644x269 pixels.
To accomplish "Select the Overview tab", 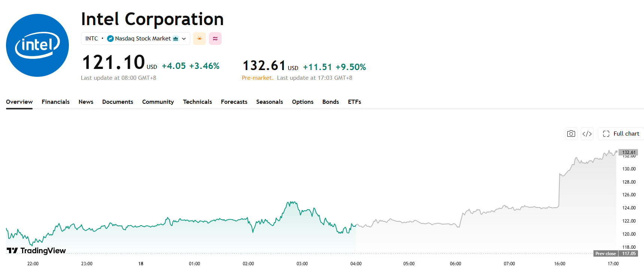I will coord(19,102).
